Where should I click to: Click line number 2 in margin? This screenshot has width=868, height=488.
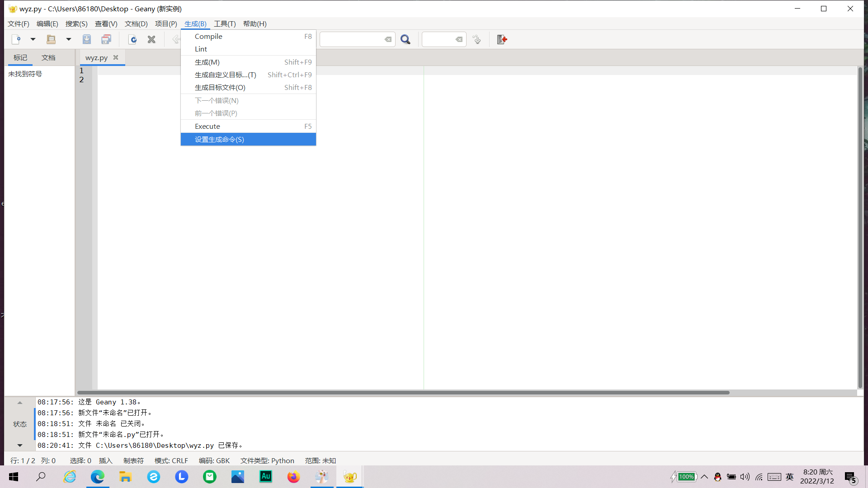[x=81, y=80]
